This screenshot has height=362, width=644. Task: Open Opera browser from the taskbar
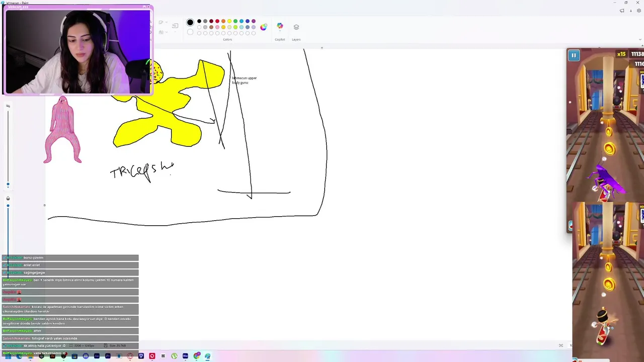(x=130, y=356)
